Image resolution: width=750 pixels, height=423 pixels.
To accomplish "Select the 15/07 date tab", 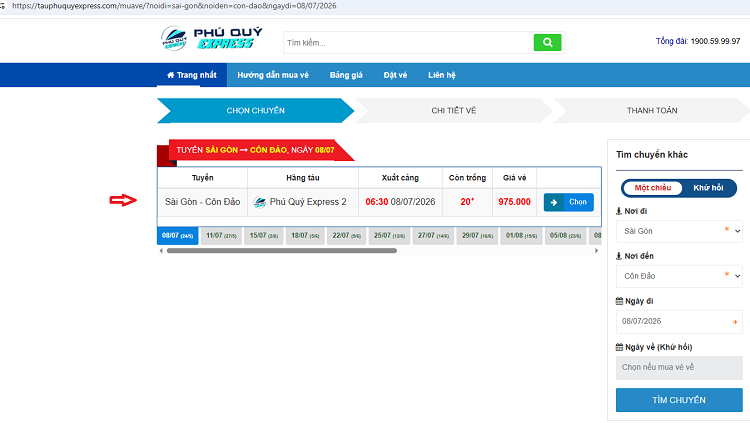I will (264, 236).
